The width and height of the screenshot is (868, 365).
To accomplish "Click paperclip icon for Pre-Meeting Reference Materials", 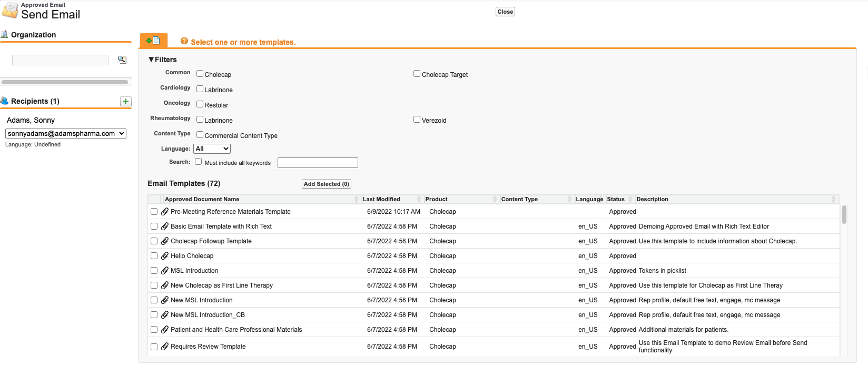I will click(x=165, y=212).
